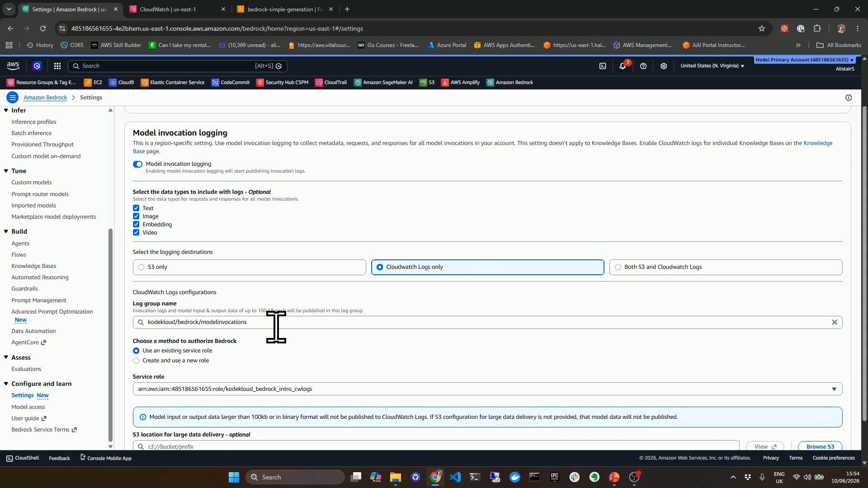Uncheck the Video data type
Viewport: 868px width, 488px height.
point(136,233)
